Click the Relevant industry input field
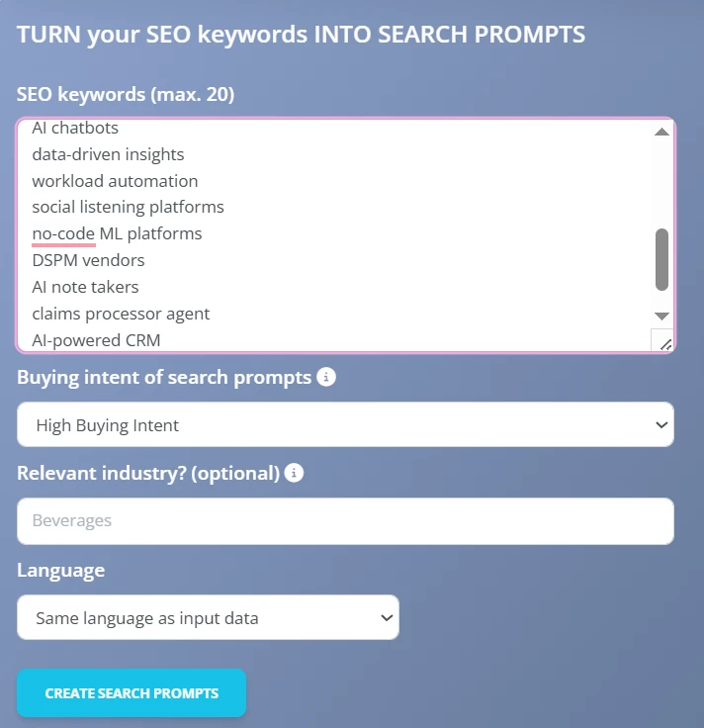This screenshot has height=728, width=704. [345, 521]
